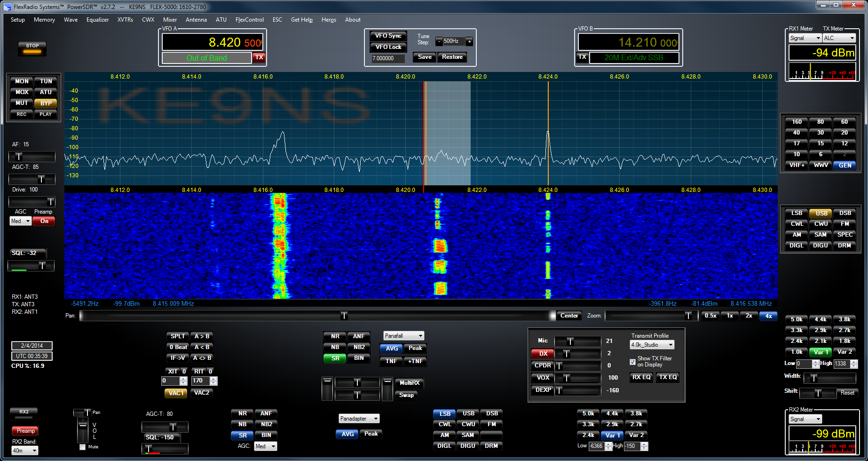This screenshot has width=868, height=461.
Task: Toggle RX1 SR spur reduction
Action: [x=335, y=358]
